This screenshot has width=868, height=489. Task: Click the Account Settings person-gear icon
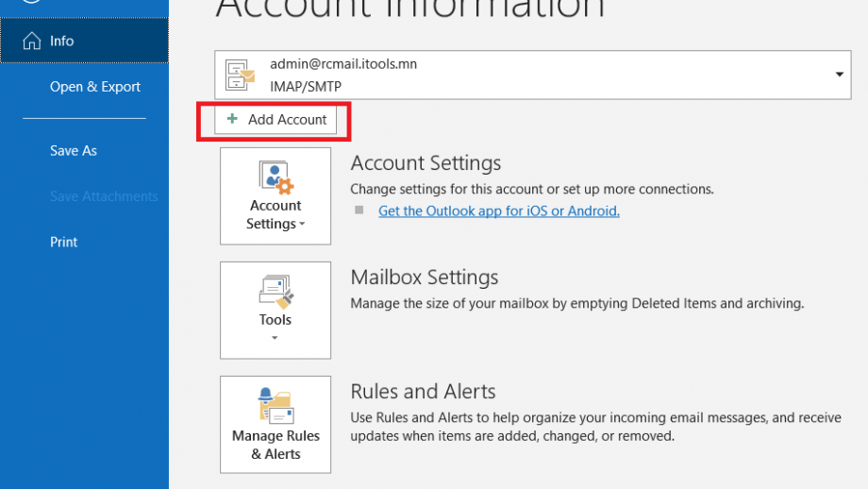coord(275,177)
